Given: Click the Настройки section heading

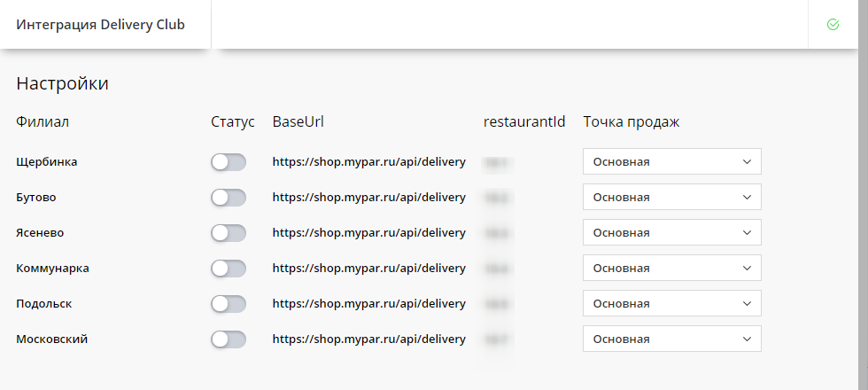Looking at the screenshot, I should tap(62, 84).
